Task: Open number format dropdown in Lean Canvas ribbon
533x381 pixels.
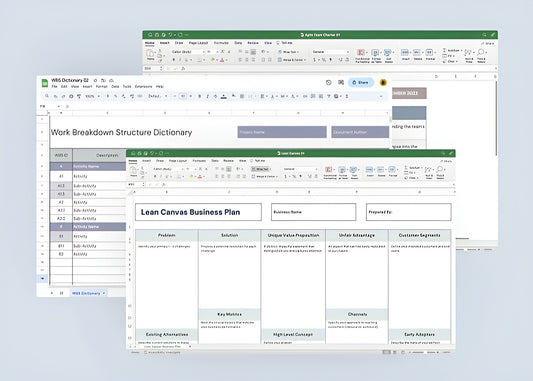Action: tap(300, 169)
